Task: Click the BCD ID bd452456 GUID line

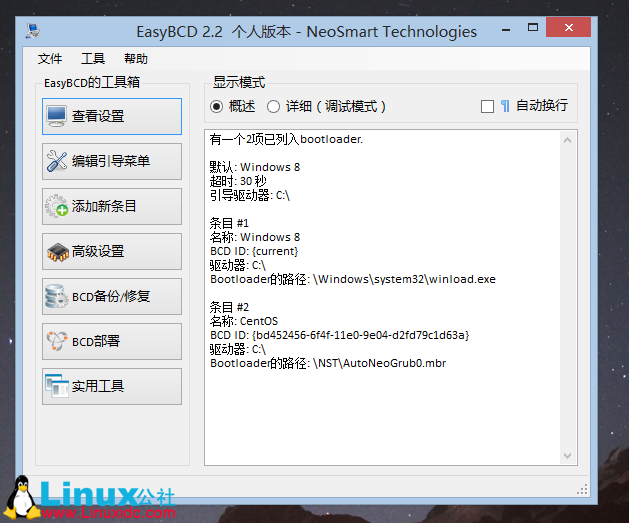Action: click(x=339, y=335)
